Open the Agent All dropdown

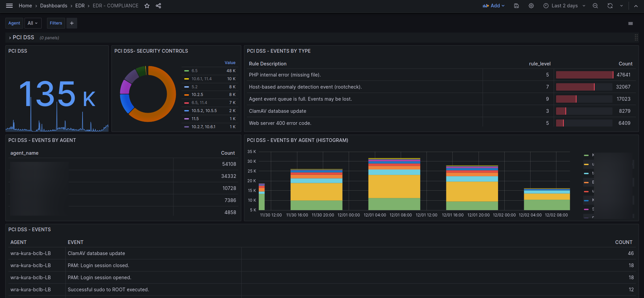click(x=33, y=23)
